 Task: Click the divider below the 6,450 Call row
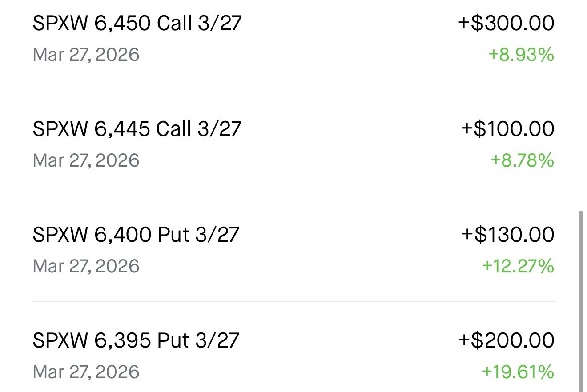(x=293, y=90)
